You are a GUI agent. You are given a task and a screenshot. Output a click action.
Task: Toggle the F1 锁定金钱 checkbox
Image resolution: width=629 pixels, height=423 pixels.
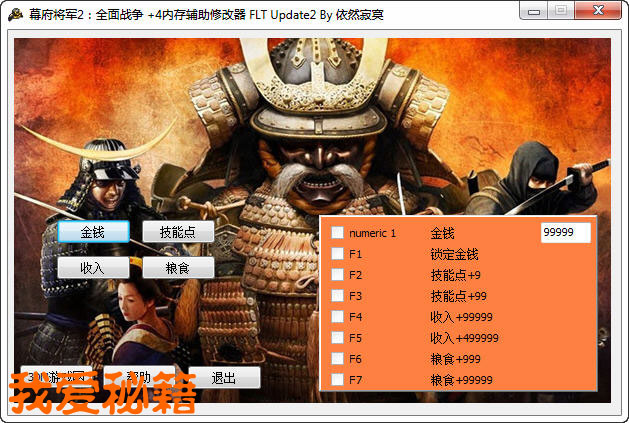click(338, 254)
